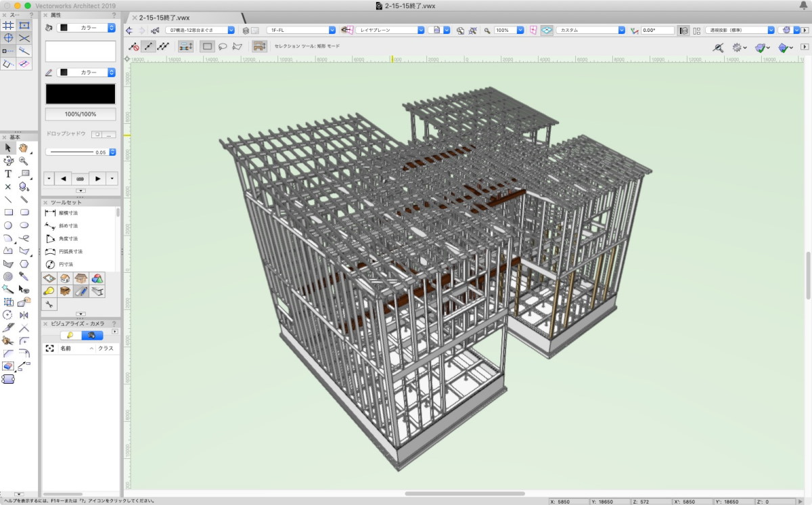Click the 100%/100% opacity button
The height and width of the screenshot is (505, 812).
point(81,114)
